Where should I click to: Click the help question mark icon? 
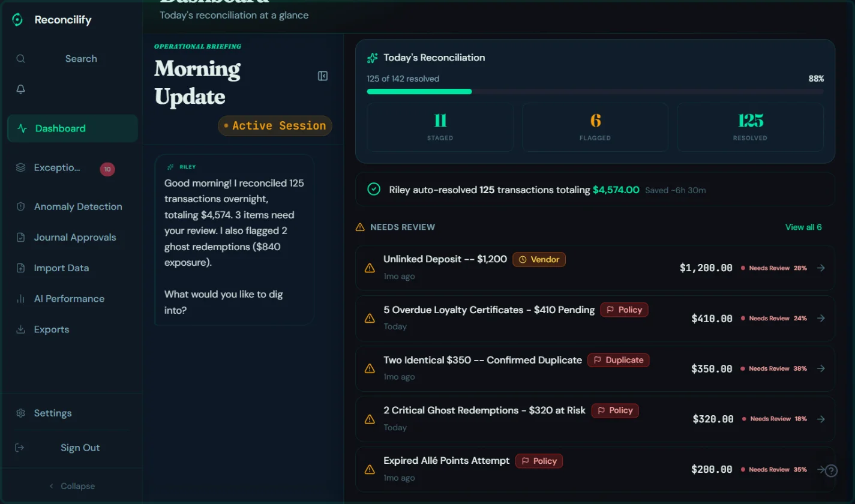coord(830,470)
